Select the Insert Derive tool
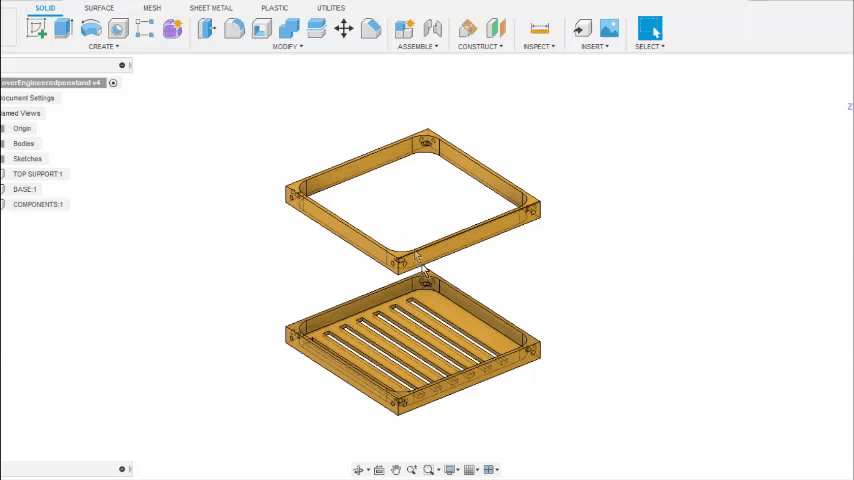 pos(582,28)
